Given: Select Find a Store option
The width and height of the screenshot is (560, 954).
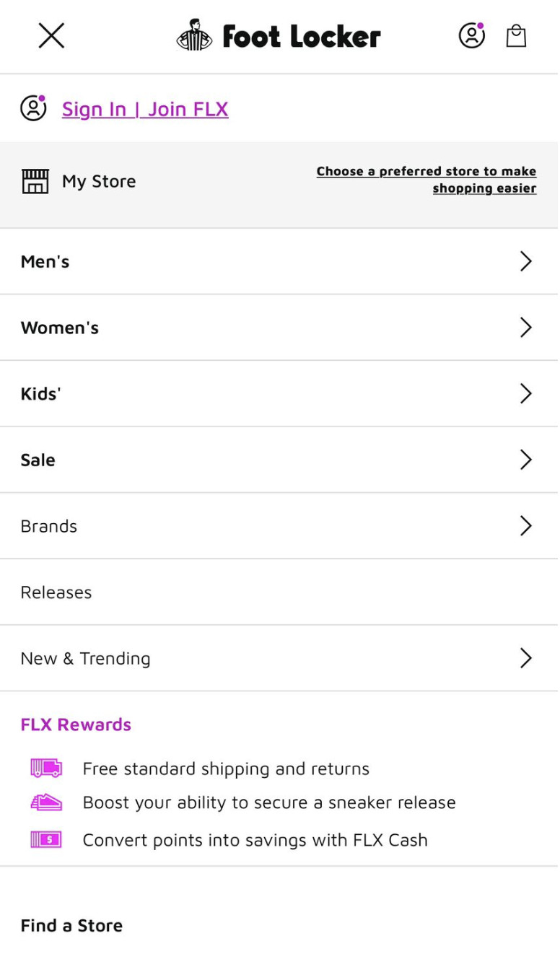Looking at the screenshot, I should point(71,925).
